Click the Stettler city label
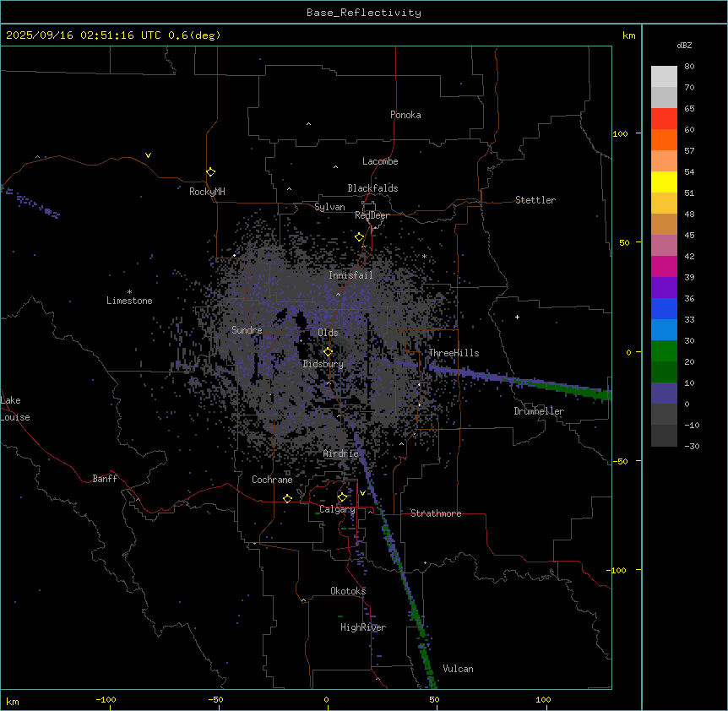The height and width of the screenshot is (711, 728). tap(535, 200)
